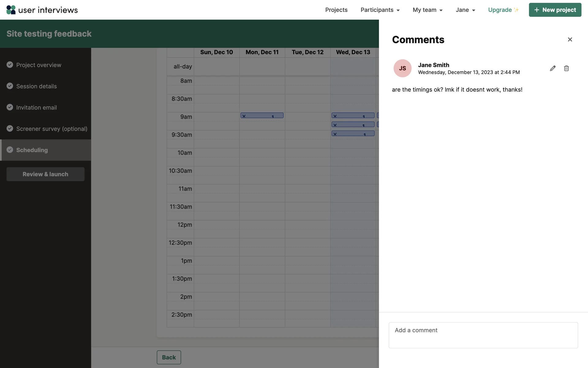The image size is (588, 368).
Task: Click the Back button
Action: (169, 357)
